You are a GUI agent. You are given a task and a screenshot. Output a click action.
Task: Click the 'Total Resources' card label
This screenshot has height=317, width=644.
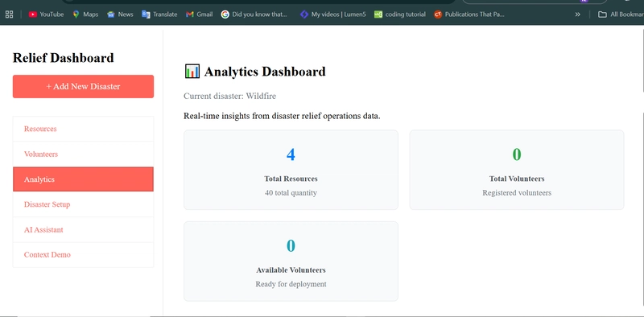pyautogui.click(x=291, y=179)
